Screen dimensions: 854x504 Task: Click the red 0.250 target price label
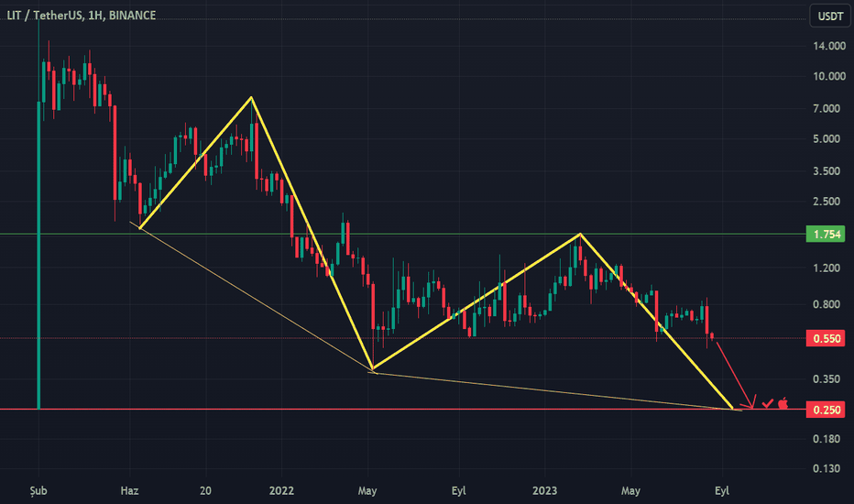point(827,410)
